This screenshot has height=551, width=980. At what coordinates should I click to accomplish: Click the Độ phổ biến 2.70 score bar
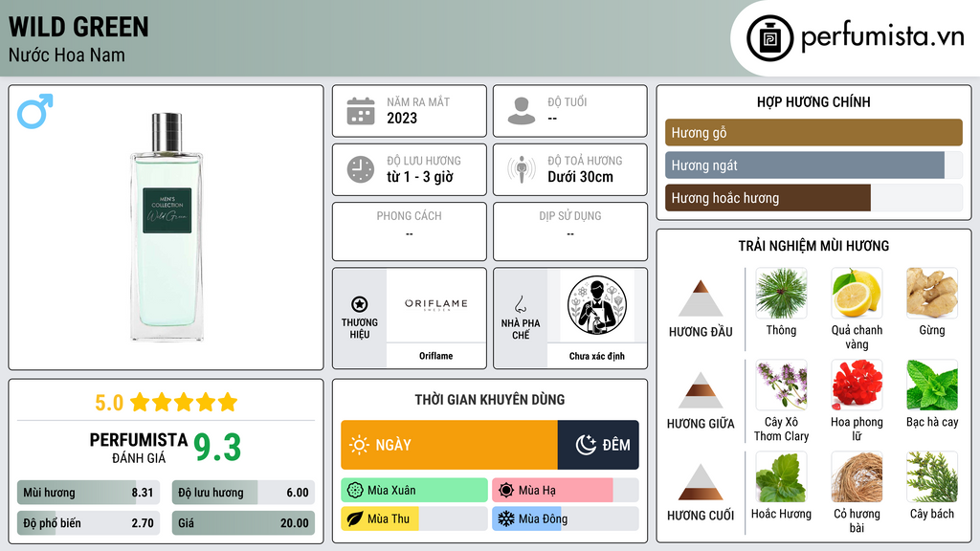coord(88,523)
